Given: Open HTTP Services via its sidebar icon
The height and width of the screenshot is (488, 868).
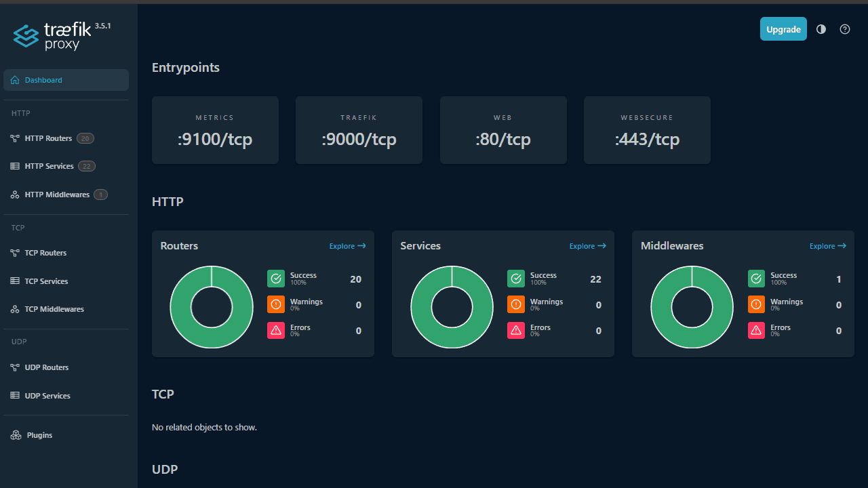Looking at the screenshot, I should 14,165.
